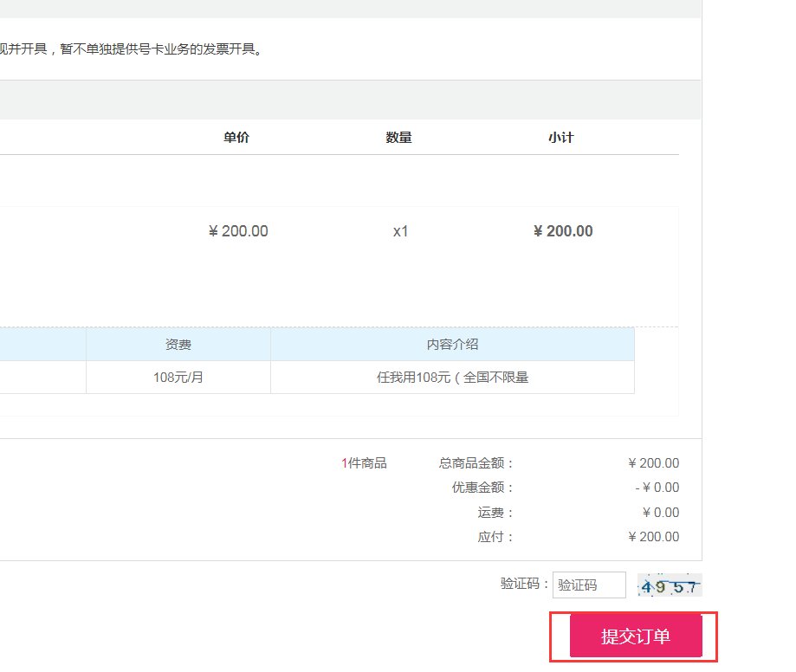This screenshot has width=796, height=672.
Task: Click the 小计 column header
Action: [x=561, y=137]
